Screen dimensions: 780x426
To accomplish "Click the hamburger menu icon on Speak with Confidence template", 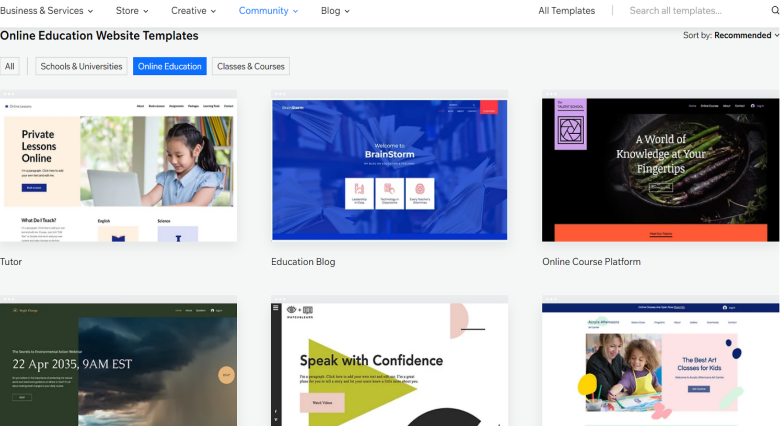I will coord(276,308).
